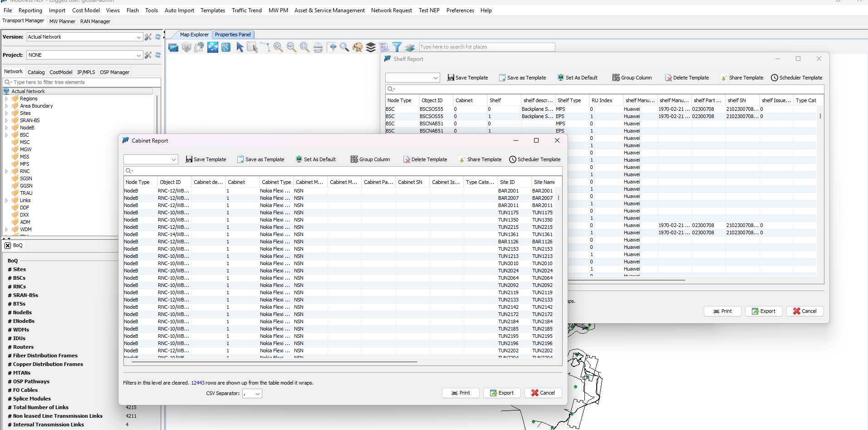Open the CSV Separator dropdown
The image size is (868, 430).
coord(252,394)
